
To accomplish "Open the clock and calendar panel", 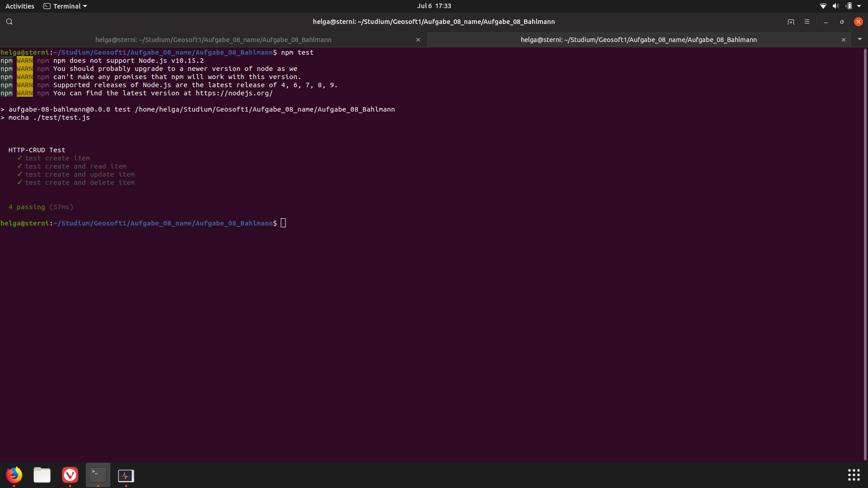I will (x=434, y=6).
